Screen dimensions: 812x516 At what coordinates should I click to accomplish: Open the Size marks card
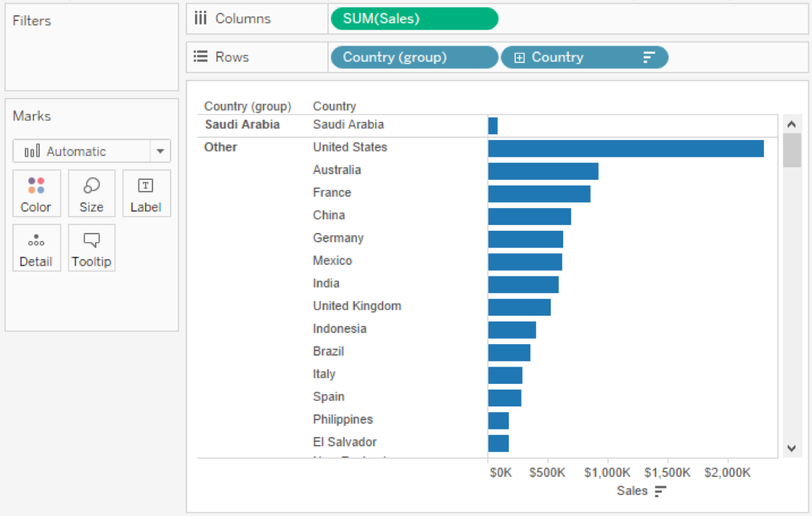[91, 194]
